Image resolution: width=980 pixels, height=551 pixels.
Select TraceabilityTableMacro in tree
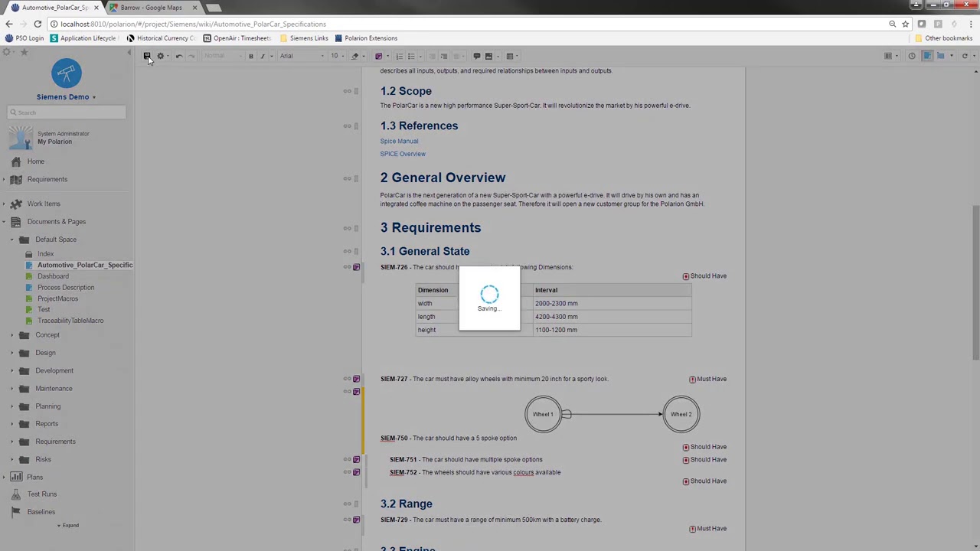point(70,321)
